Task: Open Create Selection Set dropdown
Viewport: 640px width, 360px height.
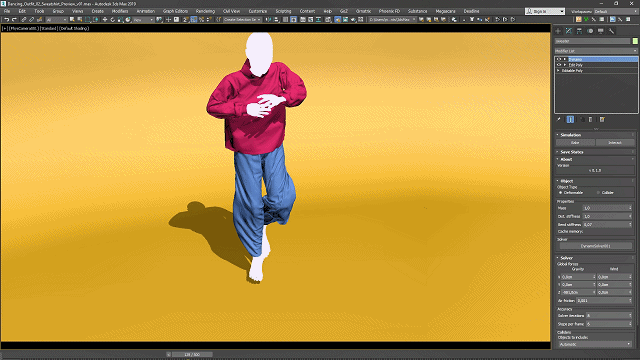Action: tap(242, 20)
